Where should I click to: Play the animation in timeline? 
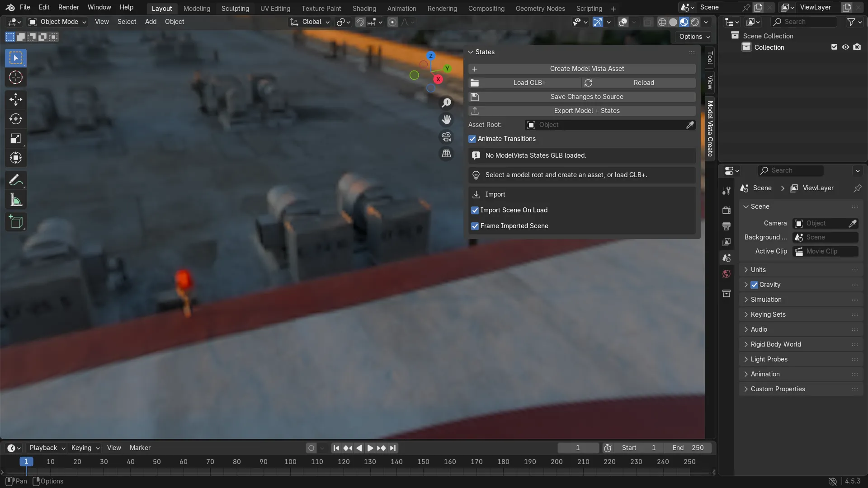click(x=370, y=448)
